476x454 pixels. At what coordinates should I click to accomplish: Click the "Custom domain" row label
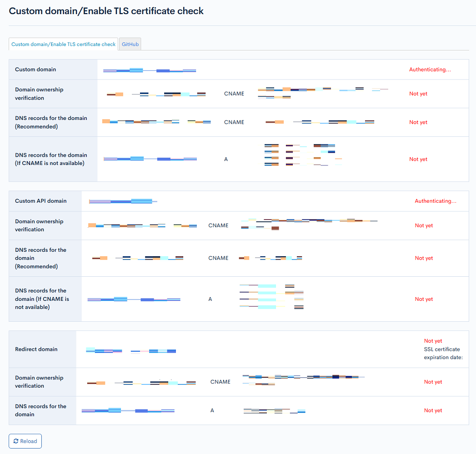pos(35,70)
